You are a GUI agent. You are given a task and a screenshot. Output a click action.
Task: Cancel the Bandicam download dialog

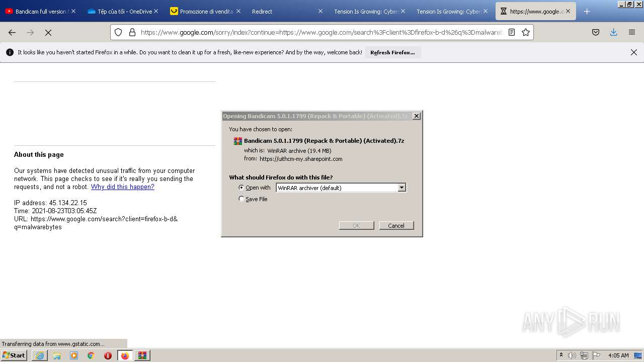pos(396,226)
